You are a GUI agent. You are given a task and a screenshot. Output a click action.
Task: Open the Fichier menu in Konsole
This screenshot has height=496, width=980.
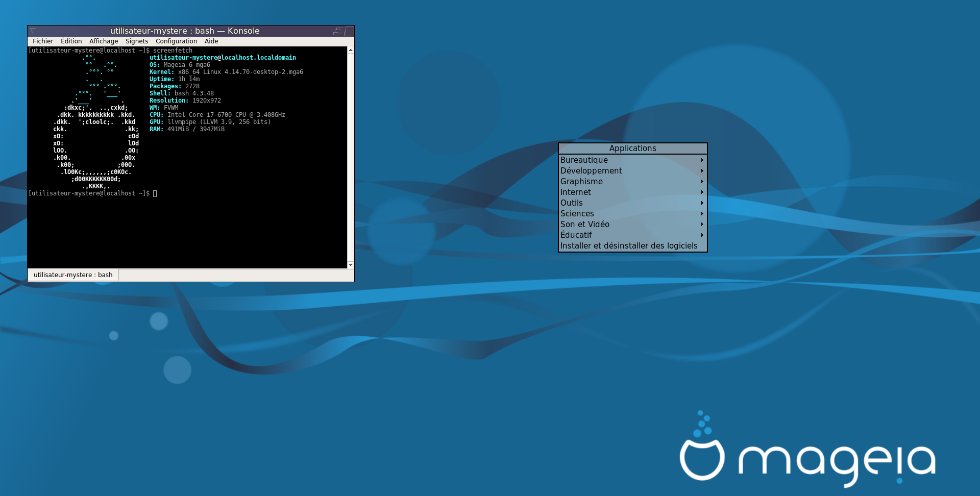point(43,41)
